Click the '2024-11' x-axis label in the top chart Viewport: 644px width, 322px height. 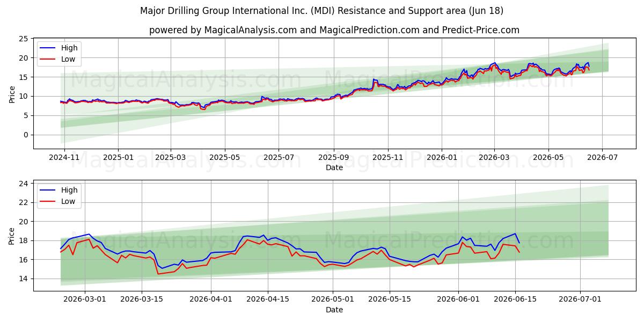[x=64, y=158]
